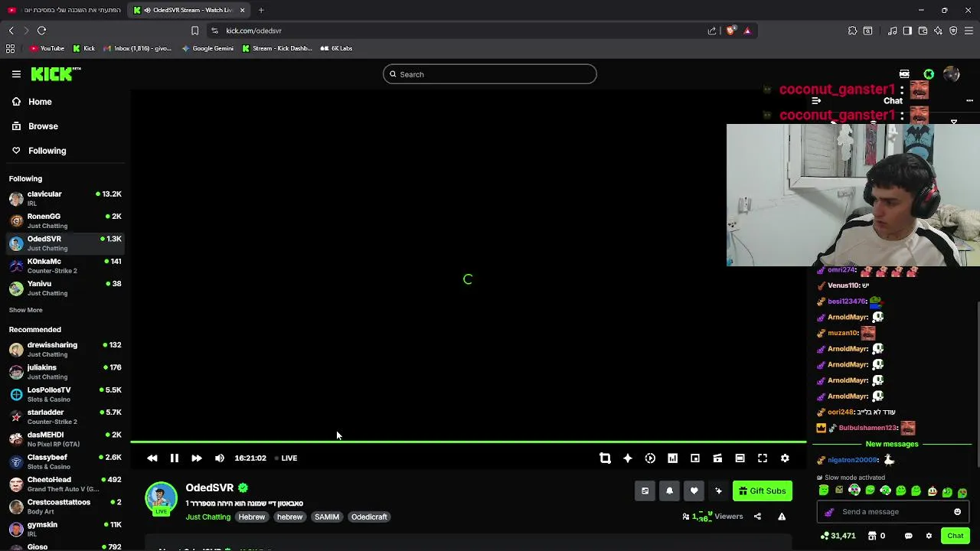This screenshot has height=551, width=980.
Task: Click the Gift Subs button
Action: coord(763,491)
